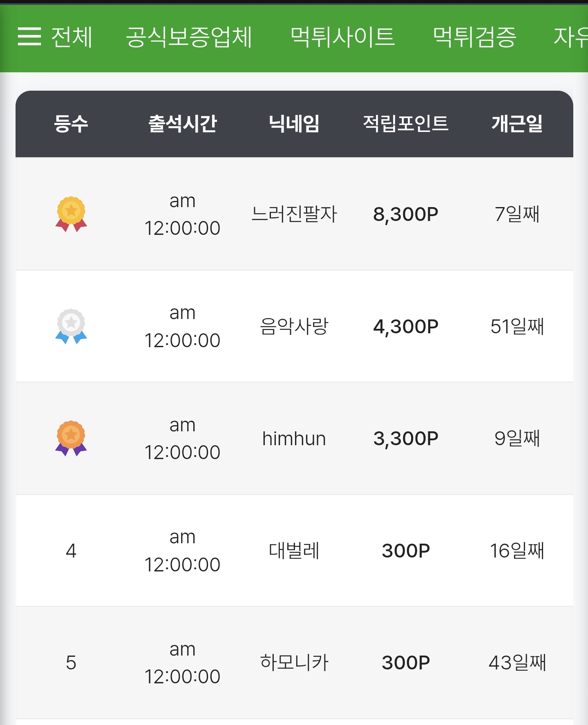Open nickname 음악사랑 profile
Image resolution: width=588 pixels, height=725 pixels.
(294, 326)
